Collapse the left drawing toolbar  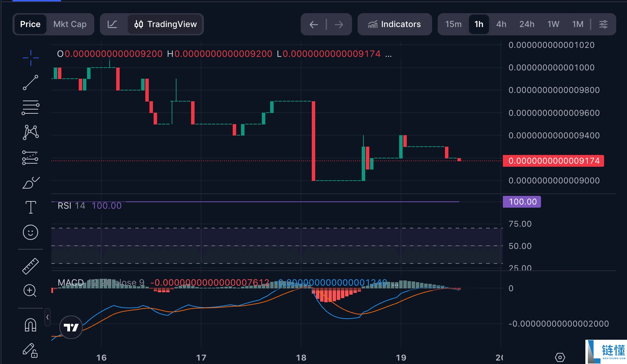(47, 317)
